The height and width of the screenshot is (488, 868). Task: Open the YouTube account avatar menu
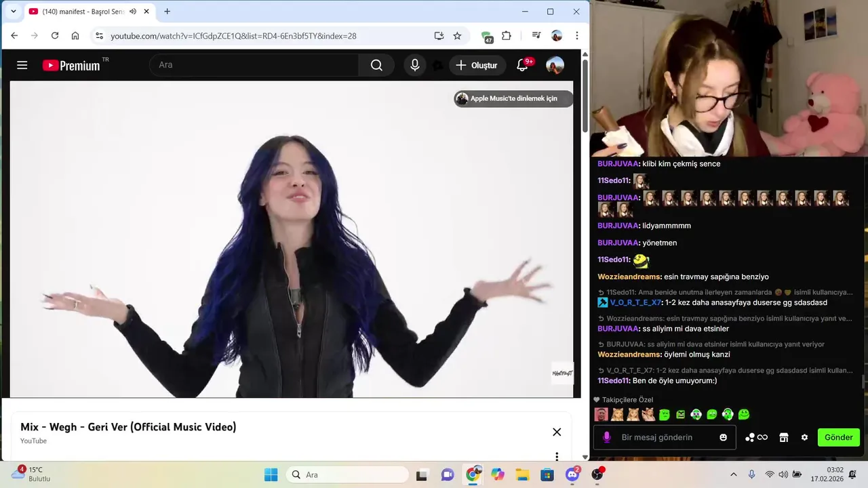555,65
